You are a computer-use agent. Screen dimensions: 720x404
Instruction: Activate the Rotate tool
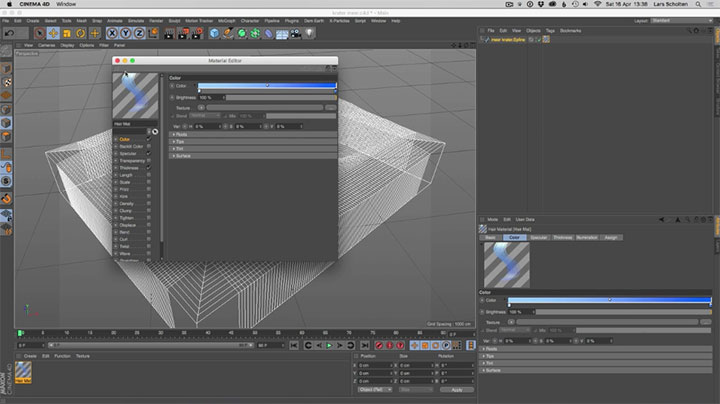(x=80, y=33)
